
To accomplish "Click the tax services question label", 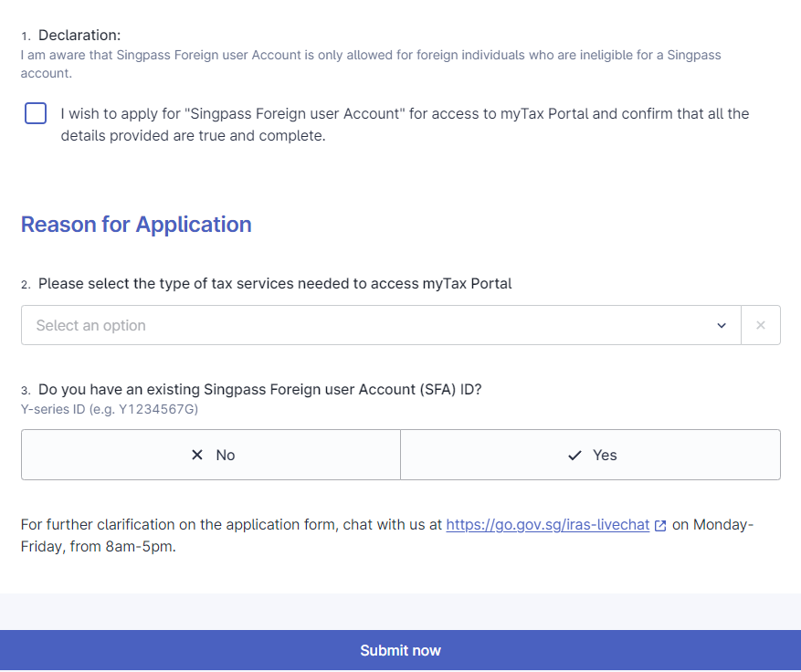I will [x=274, y=284].
